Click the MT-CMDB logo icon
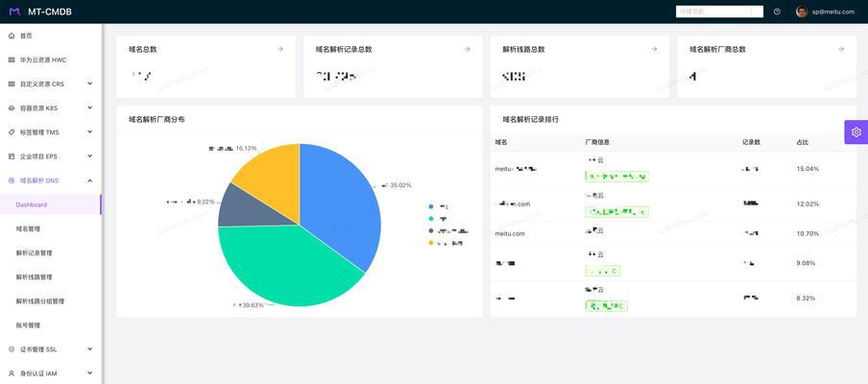This screenshot has height=384, width=868. (x=14, y=12)
